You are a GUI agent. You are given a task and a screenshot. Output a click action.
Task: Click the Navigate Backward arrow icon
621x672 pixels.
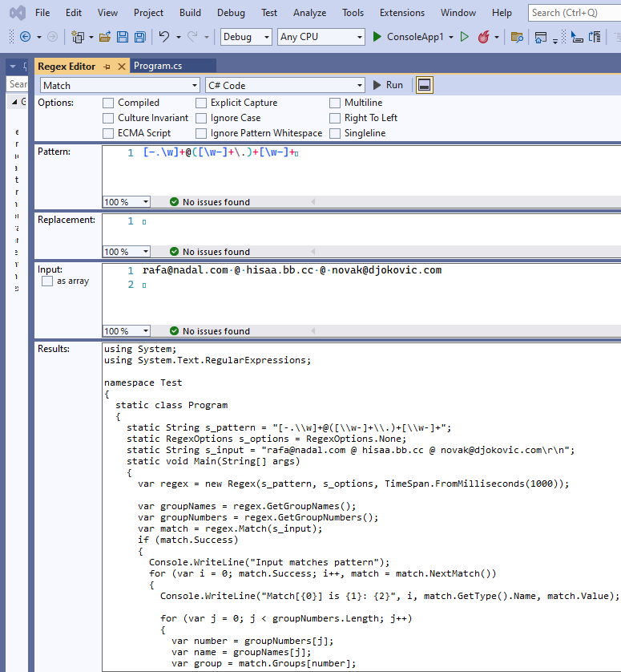tap(26, 37)
